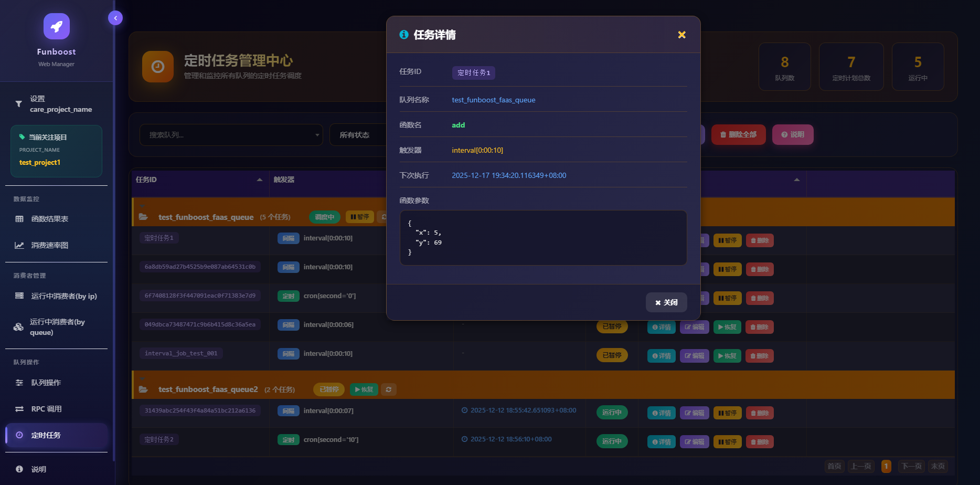
Task: Click the sliders icon beside 队列操作
Action: [19, 383]
